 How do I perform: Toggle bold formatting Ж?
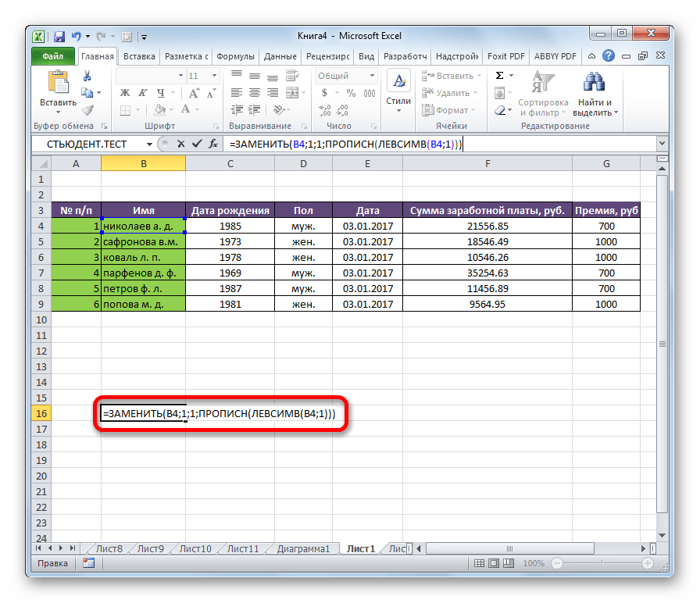[x=125, y=93]
